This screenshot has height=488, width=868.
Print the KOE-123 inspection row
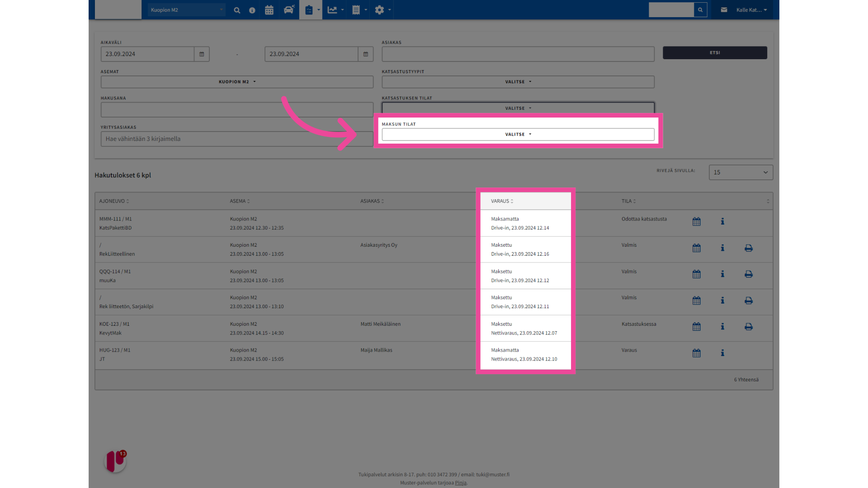[749, 327]
